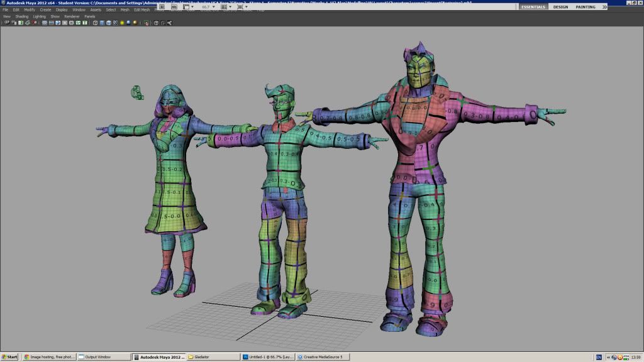Open the Shading panel menu
The width and height of the screenshot is (644, 362).
click(22, 16)
